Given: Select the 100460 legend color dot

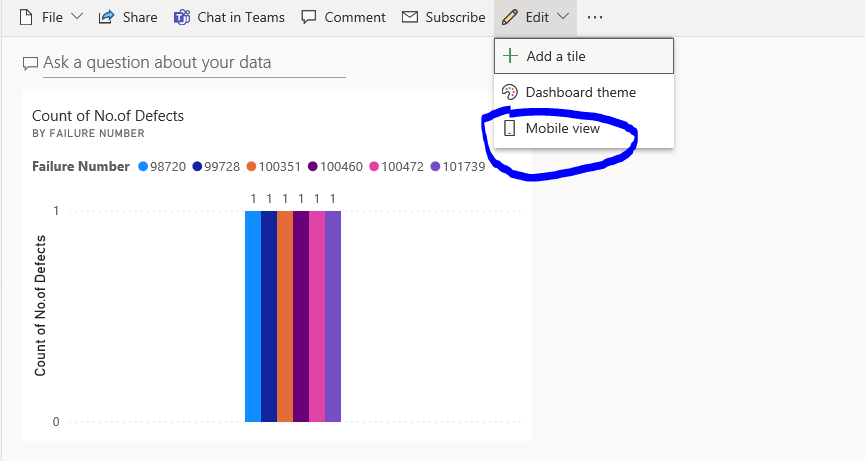Looking at the screenshot, I should coord(313,167).
